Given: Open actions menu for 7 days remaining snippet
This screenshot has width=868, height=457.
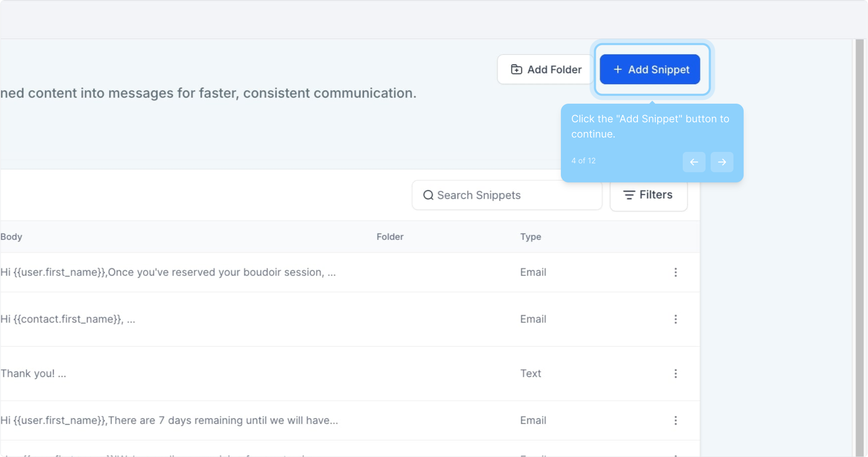Looking at the screenshot, I should tap(676, 421).
